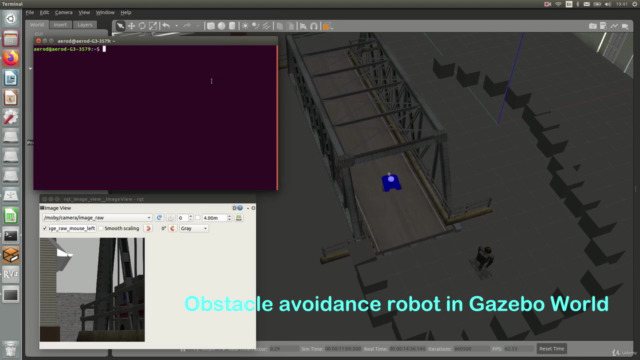Select the blue robot in the scene
Screen dimensions: 640x360
(391, 182)
